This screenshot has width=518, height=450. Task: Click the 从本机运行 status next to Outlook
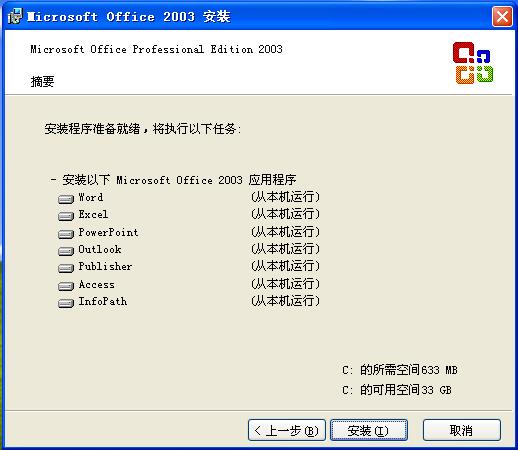[285, 249]
